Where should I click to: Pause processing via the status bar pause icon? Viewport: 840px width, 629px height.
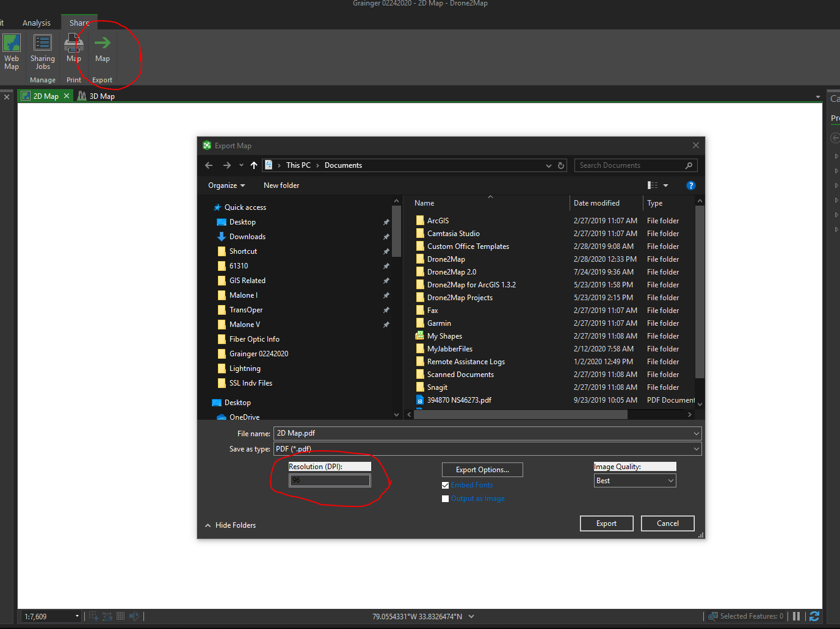pos(797,616)
